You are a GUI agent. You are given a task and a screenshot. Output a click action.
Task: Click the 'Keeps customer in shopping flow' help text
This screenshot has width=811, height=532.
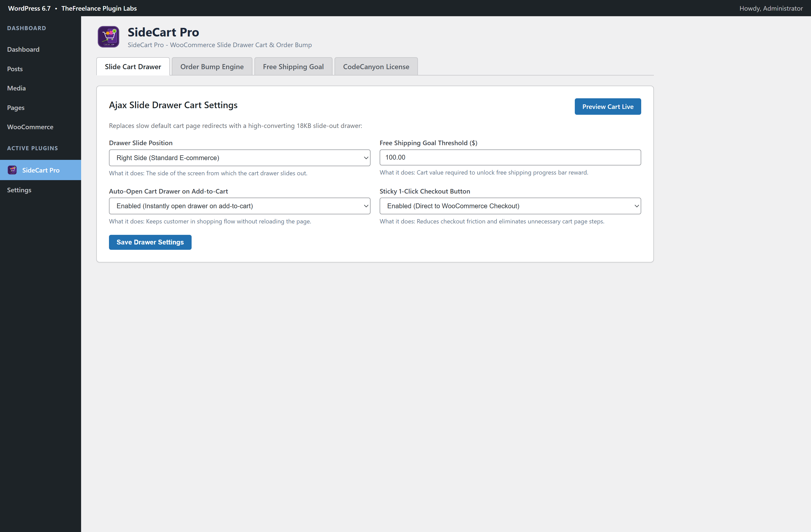coord(210,221)
